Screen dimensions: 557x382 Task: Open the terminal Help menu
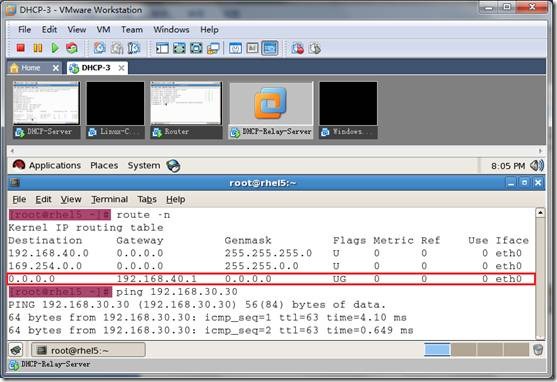coord(175,199)
